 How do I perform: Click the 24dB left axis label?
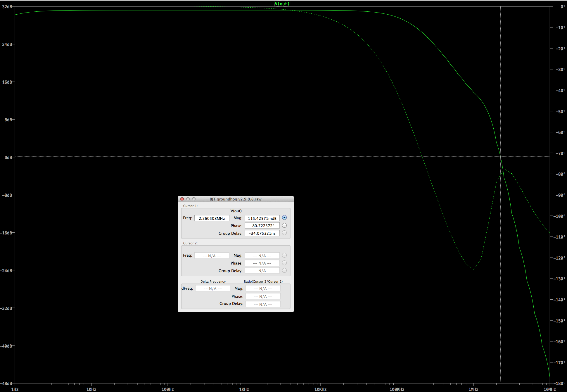(7, 44)
